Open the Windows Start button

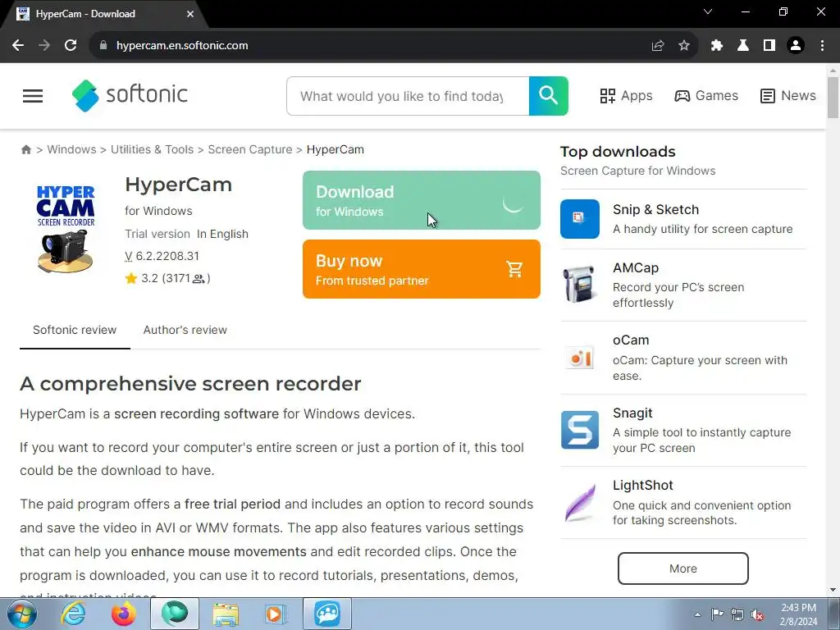pyautogui.click(x=21, y=614)
